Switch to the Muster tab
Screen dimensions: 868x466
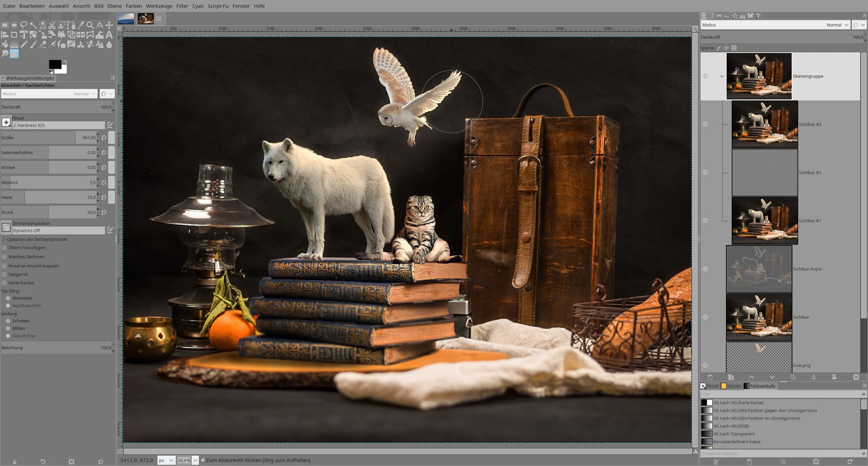pos(731,386)
